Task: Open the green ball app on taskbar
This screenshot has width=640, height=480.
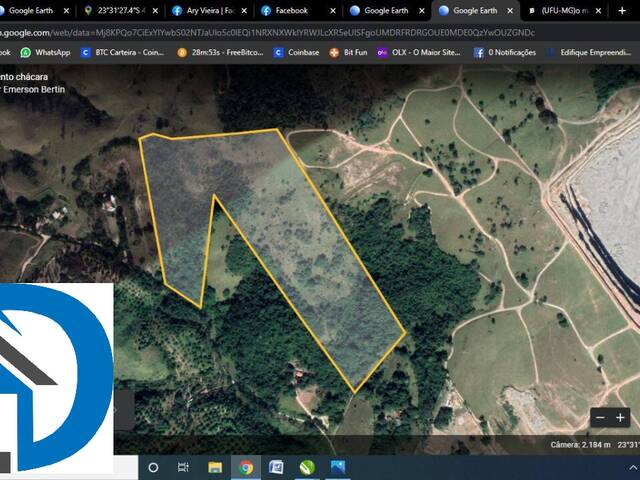Action: coord(307,467)
